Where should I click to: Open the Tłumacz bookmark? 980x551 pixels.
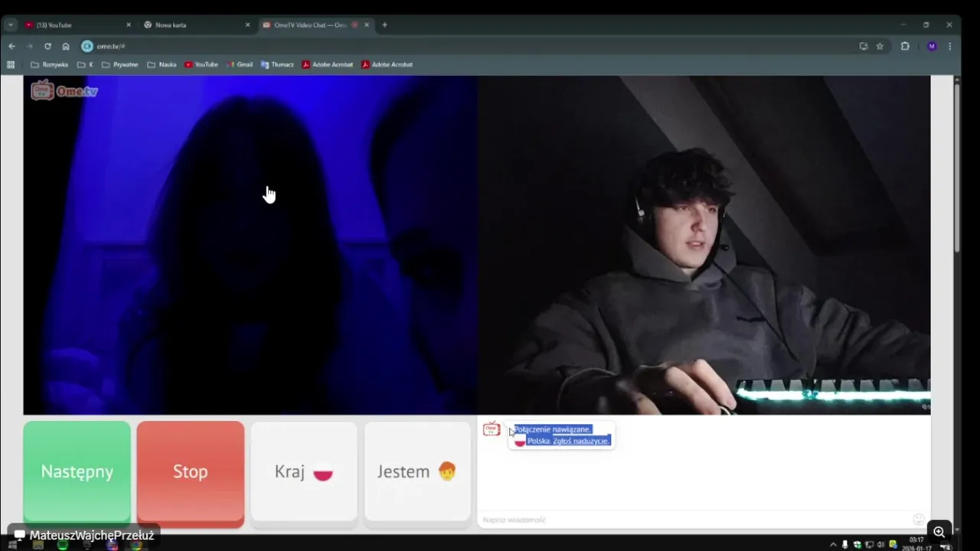click(x=277, y=64)
